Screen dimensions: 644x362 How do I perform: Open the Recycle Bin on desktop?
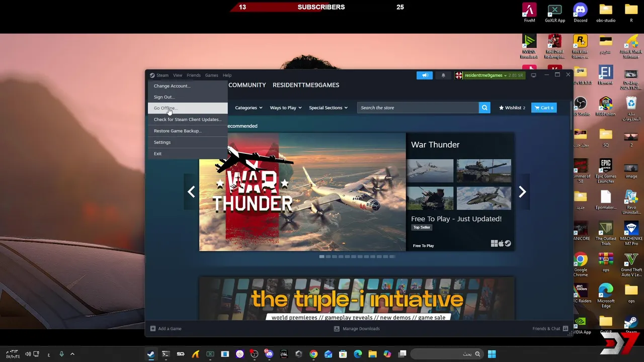point(631,109)
